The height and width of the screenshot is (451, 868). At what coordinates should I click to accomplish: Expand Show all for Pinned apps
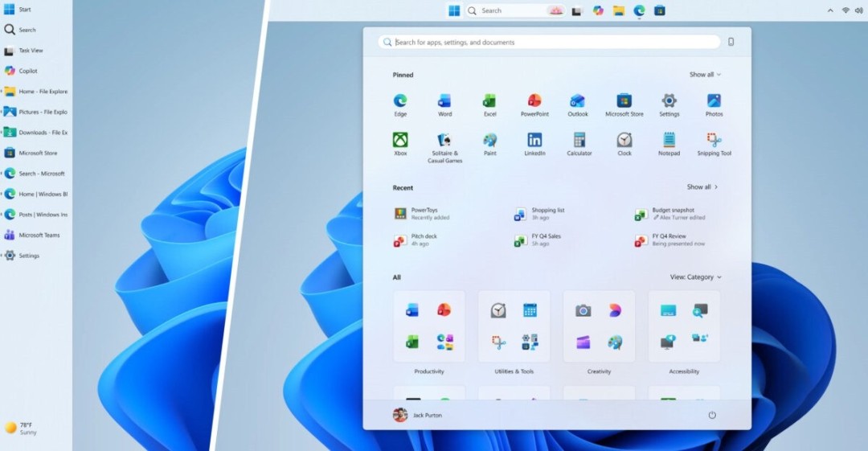tap(705, 74)
